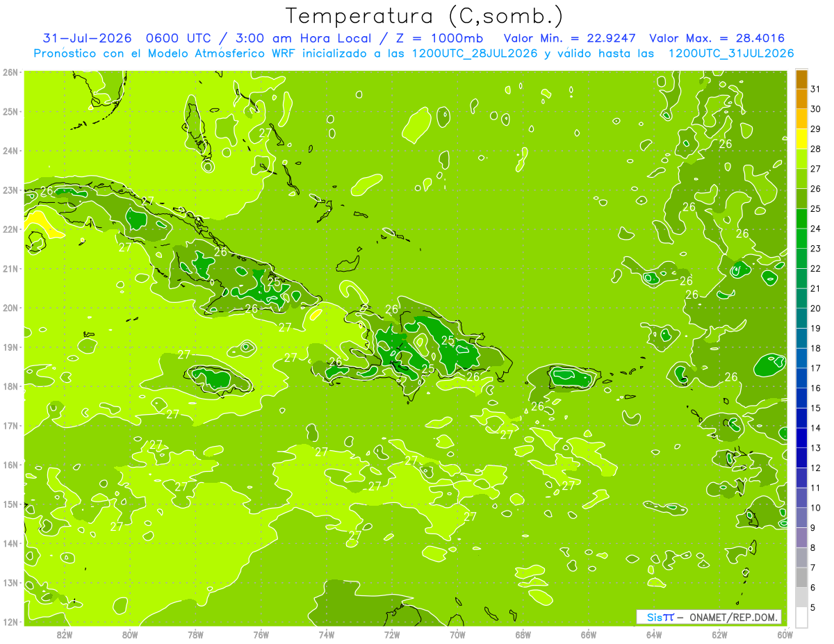Click the '17N' latitude axis label
Screen dimensions: 834x644
[x=10, y=425]
